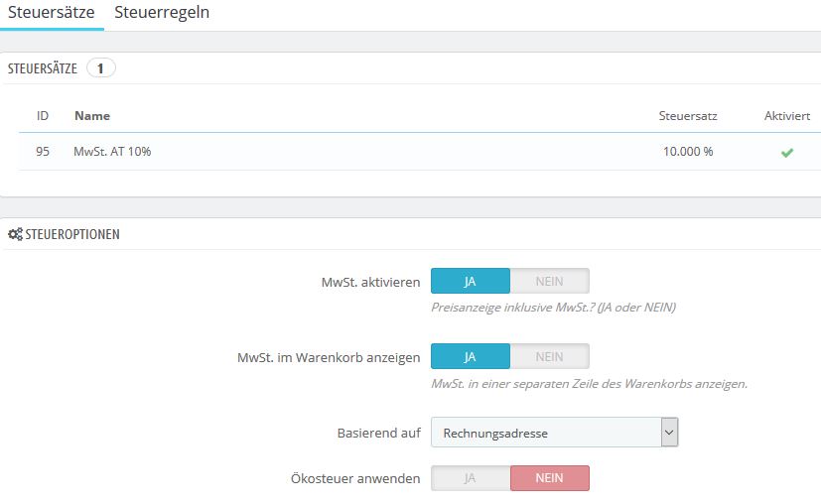Click the Steuersatz column header
Viewport: 821px width, 504px height.
pyautogui.click(x=688, y=116)
